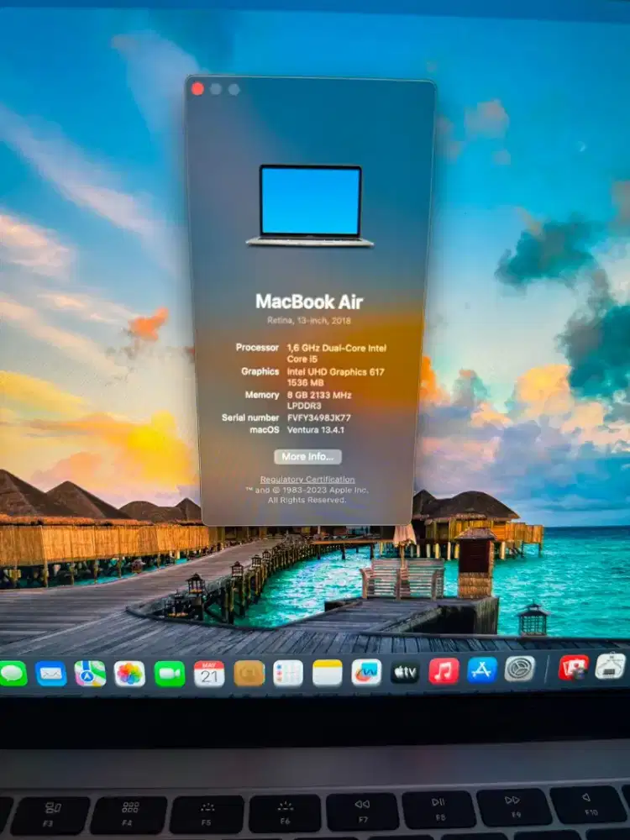Click the 'Processor' label
630x840 pixels.
(257, 348)
